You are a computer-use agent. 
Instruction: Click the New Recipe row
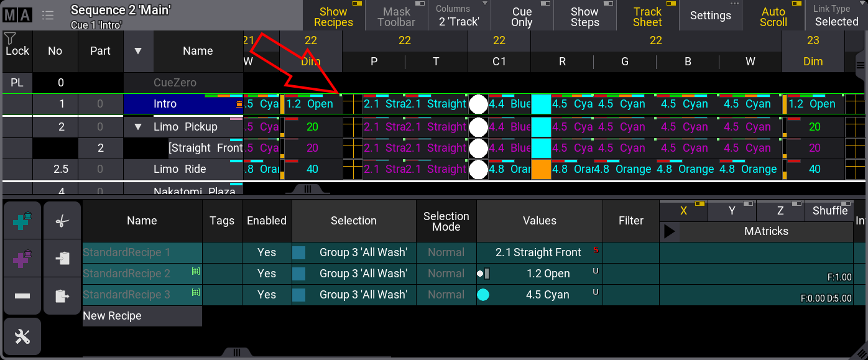click(x=142, y=316)
